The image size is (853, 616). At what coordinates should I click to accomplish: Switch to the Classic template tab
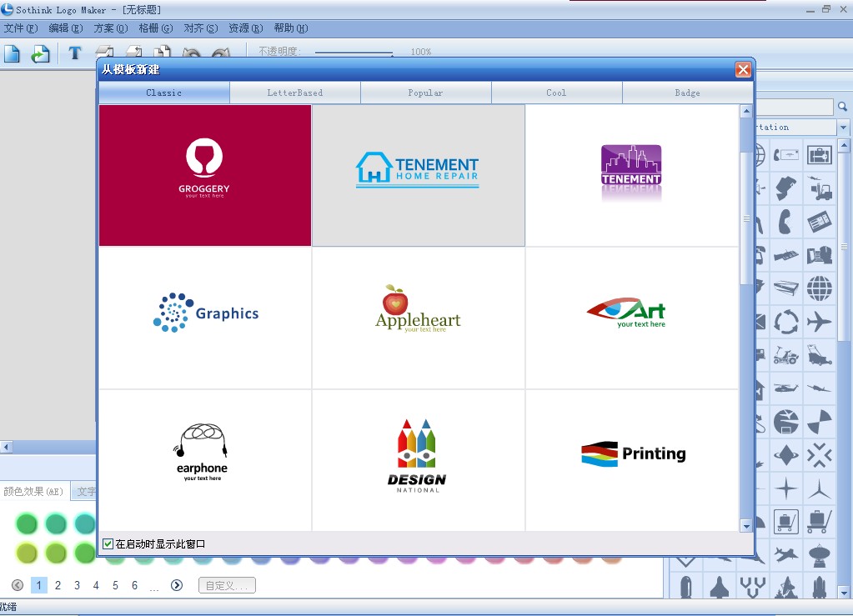point(163,93)
